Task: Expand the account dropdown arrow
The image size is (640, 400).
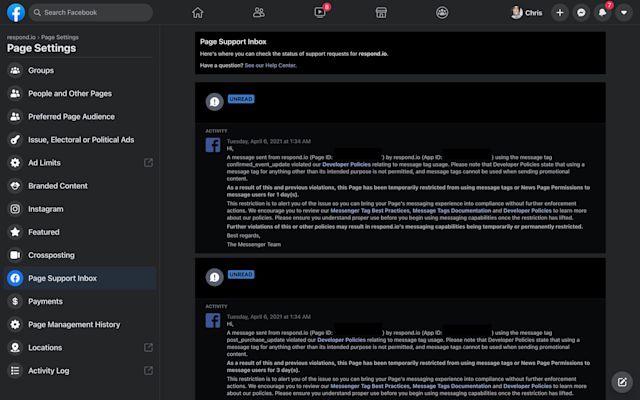Action: click(624, 13)
